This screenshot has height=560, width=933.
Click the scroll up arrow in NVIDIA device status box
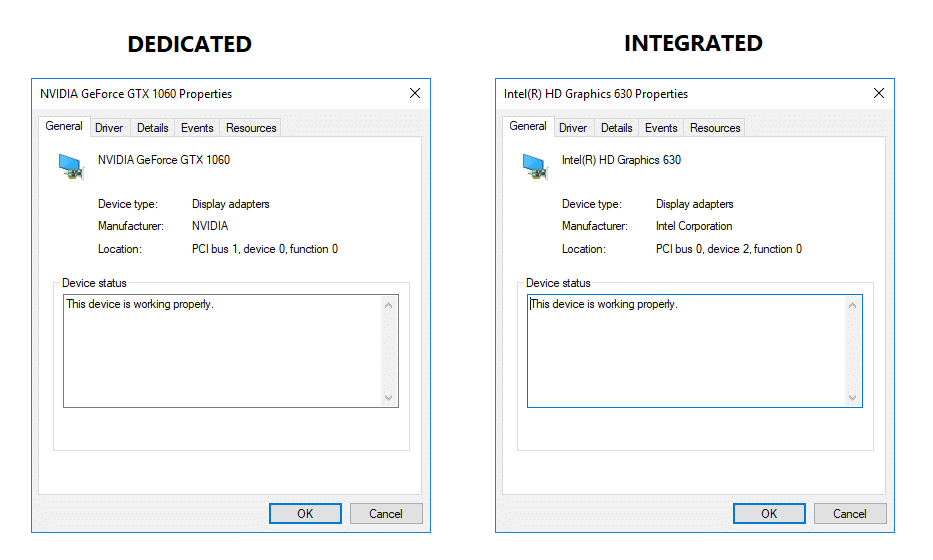(389, 305)
